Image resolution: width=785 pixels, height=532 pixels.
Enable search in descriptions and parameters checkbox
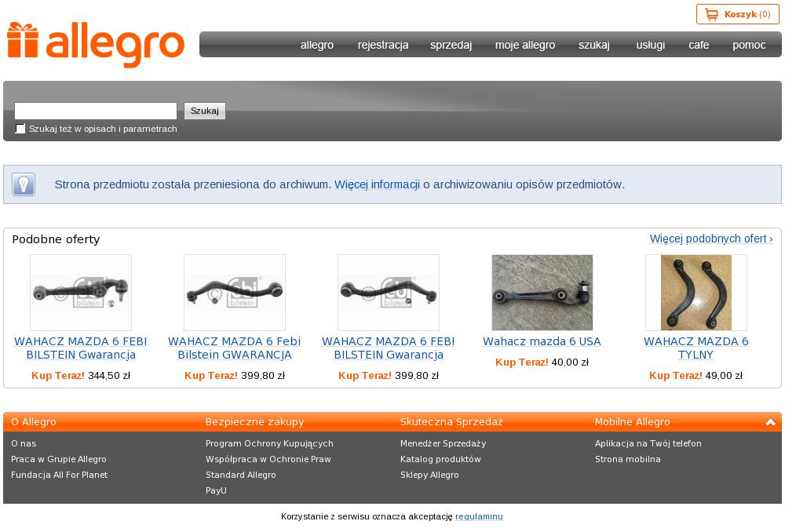pos(20,129)
